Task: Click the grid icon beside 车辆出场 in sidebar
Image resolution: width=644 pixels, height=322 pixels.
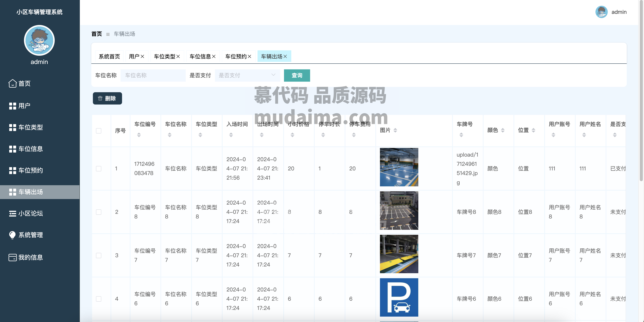Action: coord(12,192)
